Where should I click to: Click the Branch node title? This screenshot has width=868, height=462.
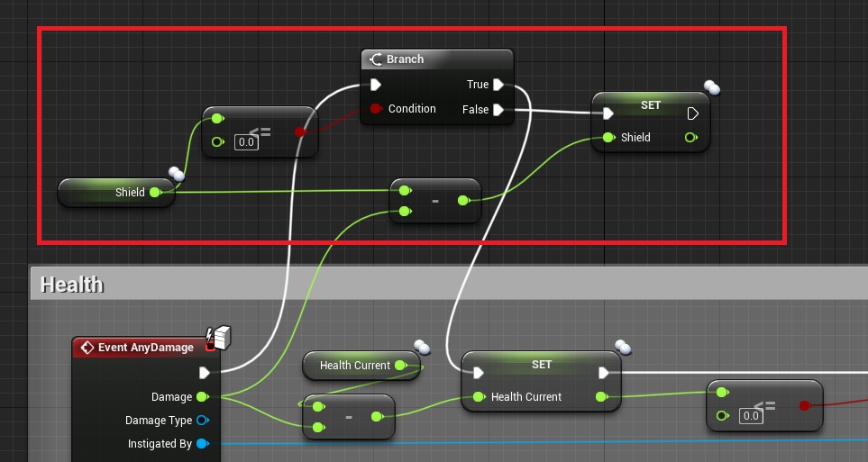405,59
